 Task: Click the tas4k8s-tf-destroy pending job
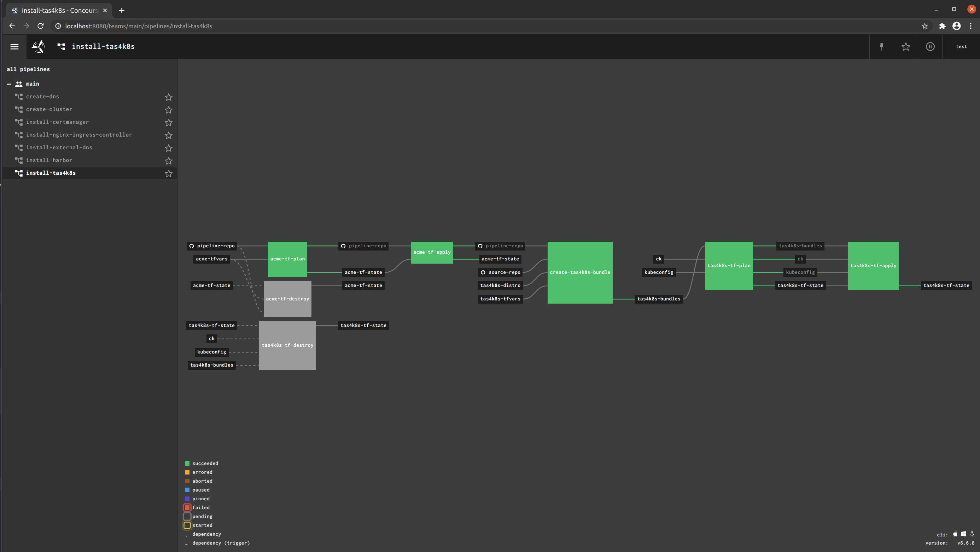(287, 345)
